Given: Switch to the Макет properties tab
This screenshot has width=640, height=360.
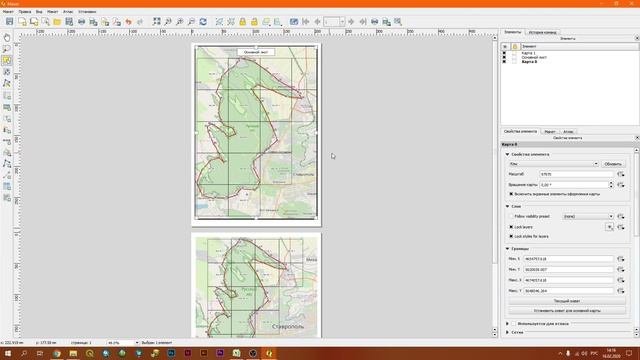Looking at the screenshot, I should coord(550,131).
